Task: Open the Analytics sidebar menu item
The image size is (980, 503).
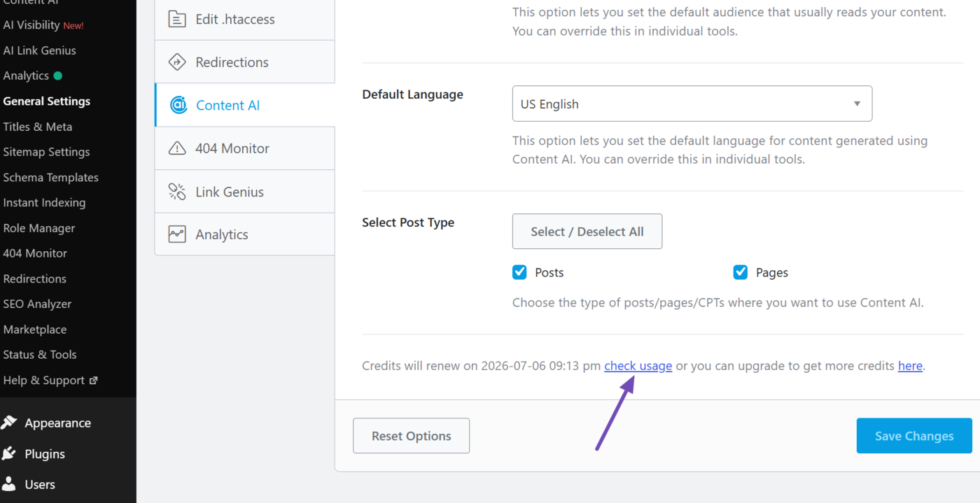Action: [x=26, y=76]
